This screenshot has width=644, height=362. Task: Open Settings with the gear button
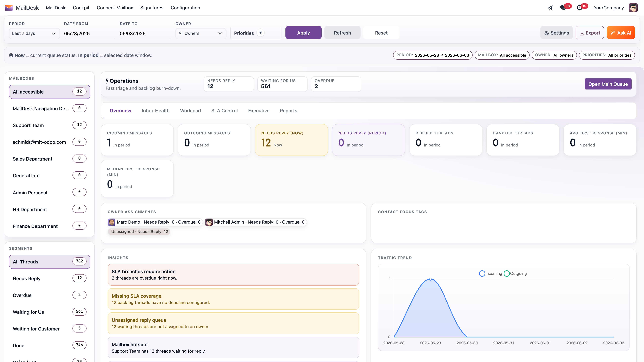click(556, 33)
